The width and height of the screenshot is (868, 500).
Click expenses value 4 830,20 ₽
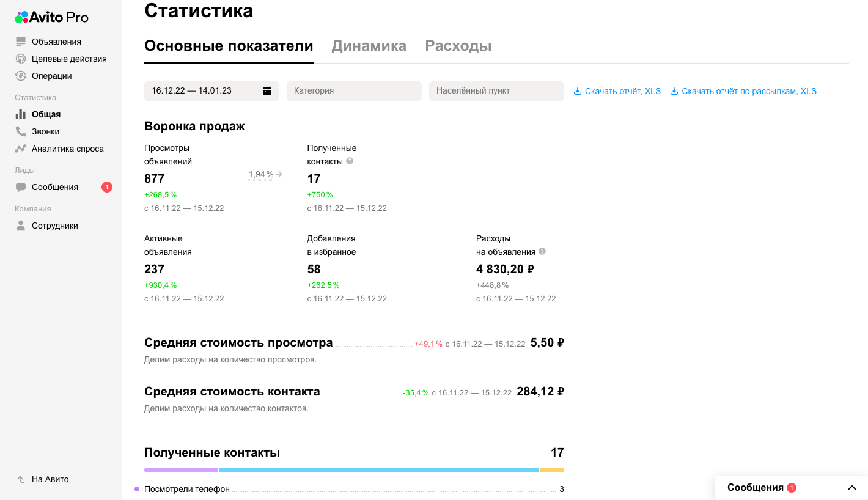pyautogui.click(x=505, y=269)
